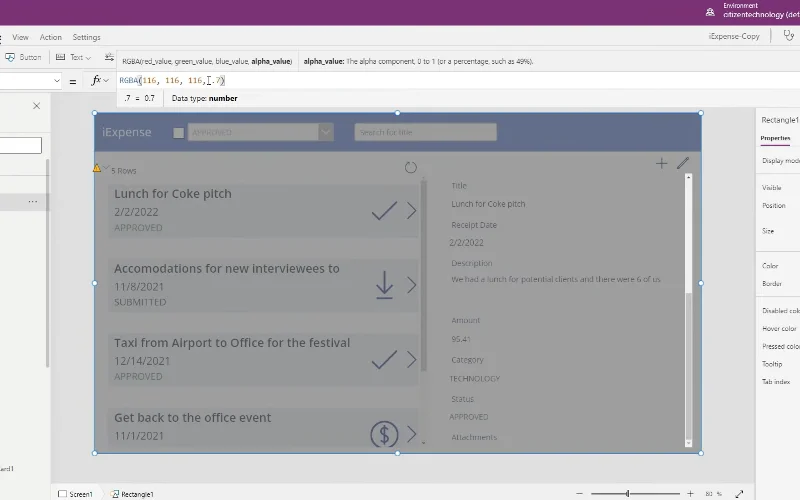800x500 pixels.
Task: Click the iExpense header title
Action: [x=127, y=132]
